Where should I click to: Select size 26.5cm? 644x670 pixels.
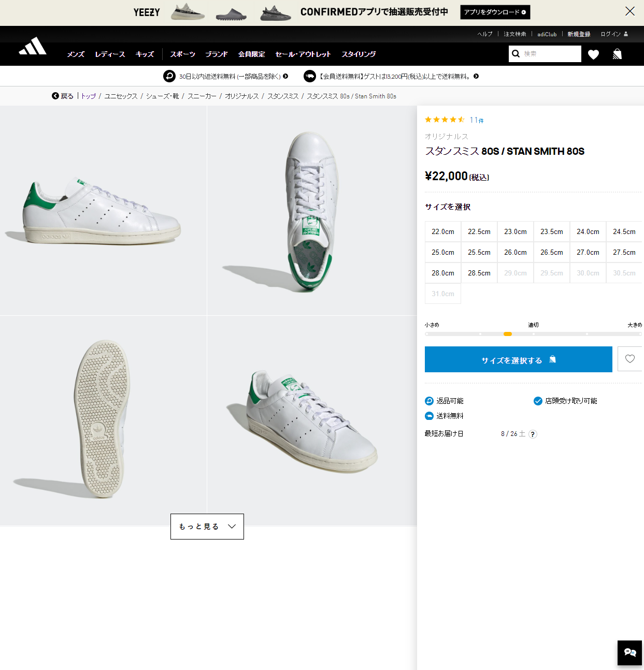click(x=551, y=253)
